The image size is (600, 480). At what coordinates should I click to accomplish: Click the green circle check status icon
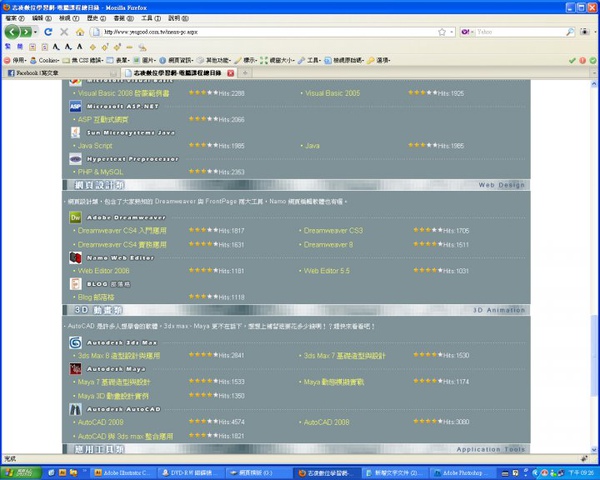pyautogui.click(x=593, y=60)
